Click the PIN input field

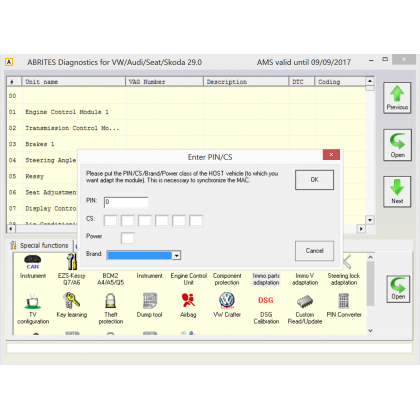[x=126, y=202]
